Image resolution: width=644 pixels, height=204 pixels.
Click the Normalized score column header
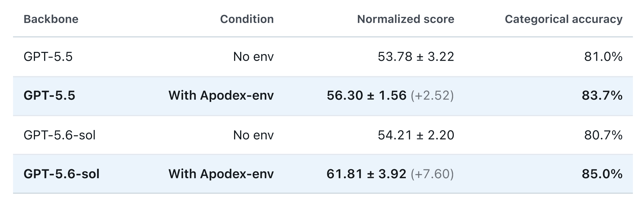[x=405, y=19]
